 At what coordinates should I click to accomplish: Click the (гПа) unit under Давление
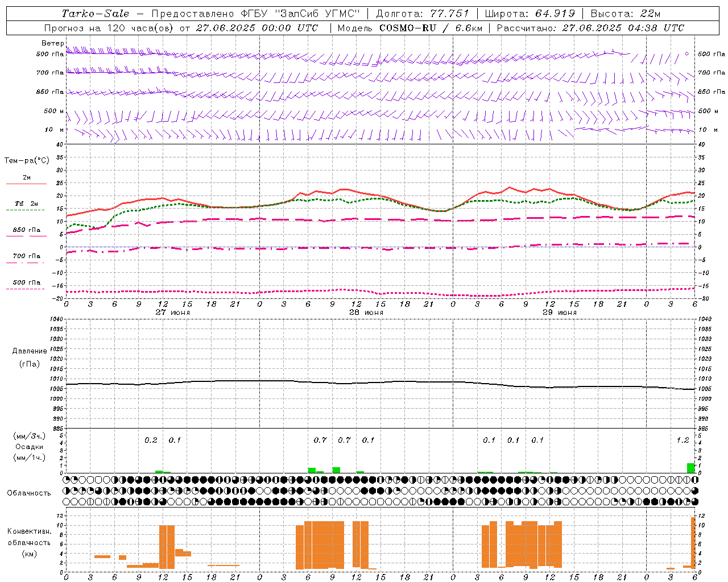30,364
